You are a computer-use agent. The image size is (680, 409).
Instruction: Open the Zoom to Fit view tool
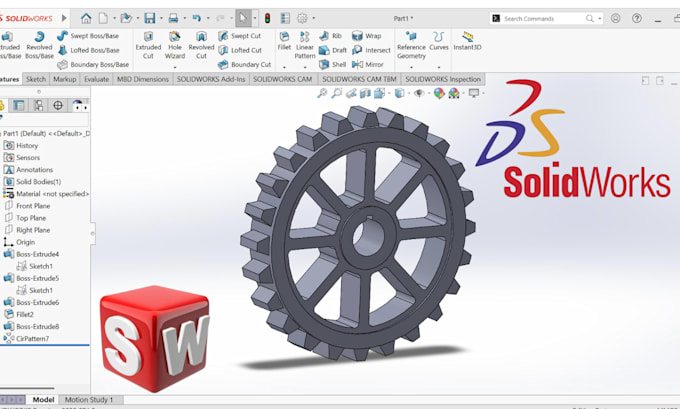coord(322,93)
